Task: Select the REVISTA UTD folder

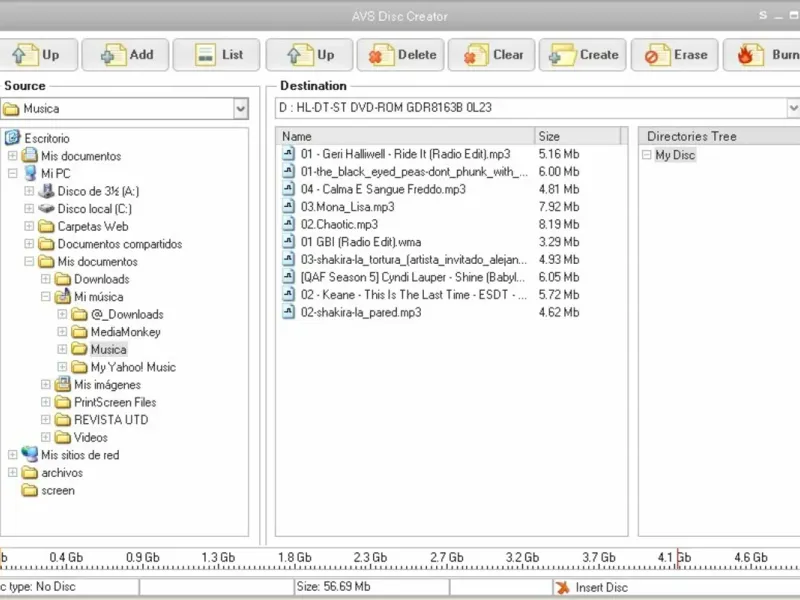Action: (x=111, y=420)
